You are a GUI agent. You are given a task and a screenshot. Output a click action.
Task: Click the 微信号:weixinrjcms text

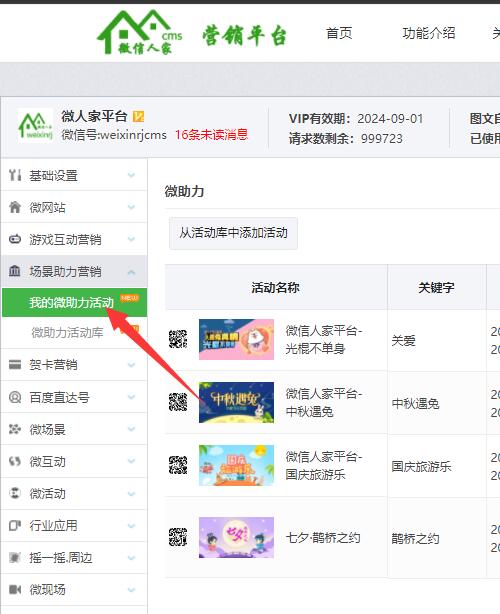click(114, 135)
